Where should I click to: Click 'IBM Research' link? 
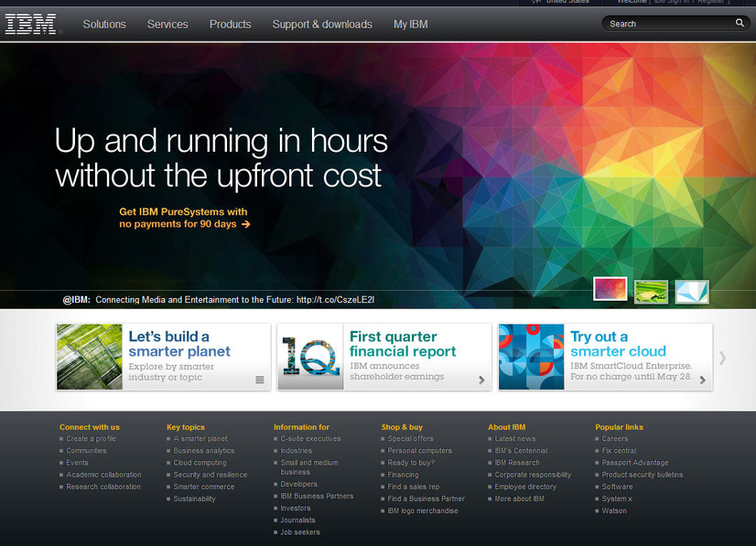click(x=517, y=463)
